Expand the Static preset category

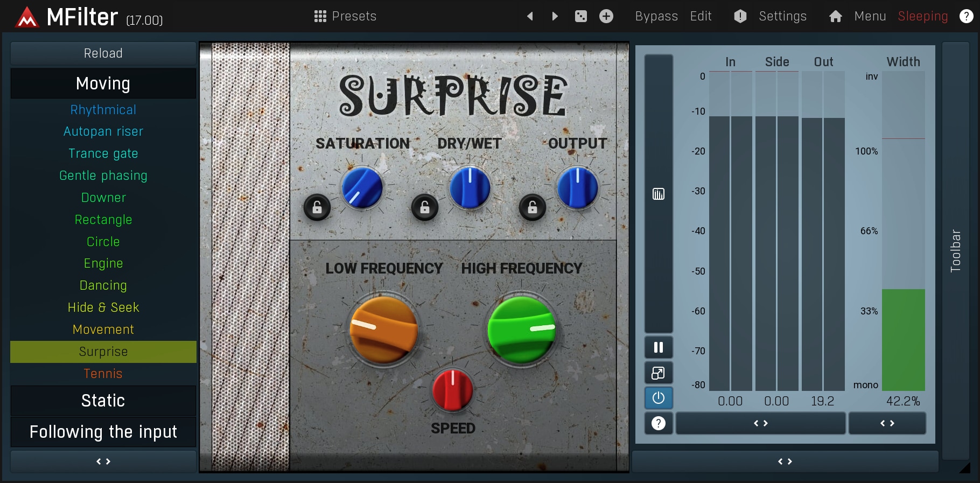tap(103, 401)
